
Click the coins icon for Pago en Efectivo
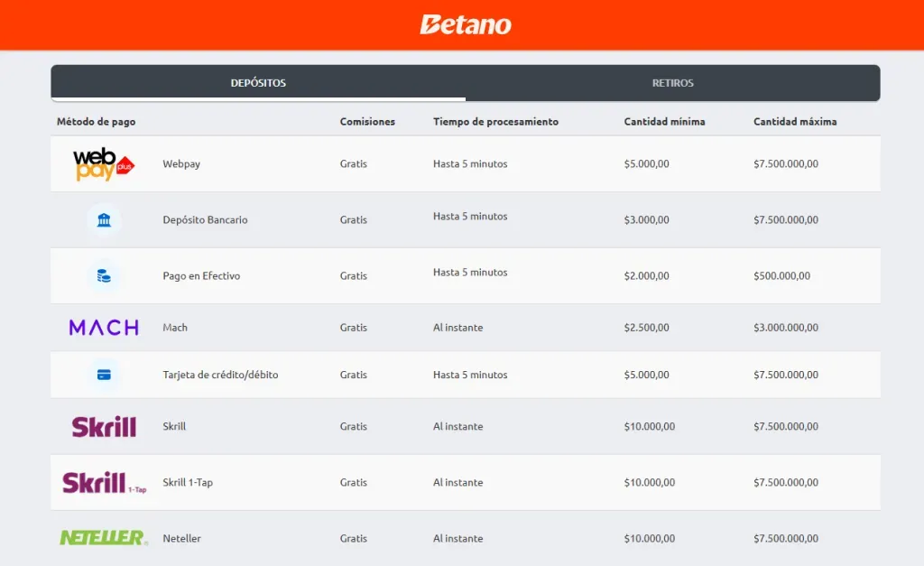click(103, 275)
